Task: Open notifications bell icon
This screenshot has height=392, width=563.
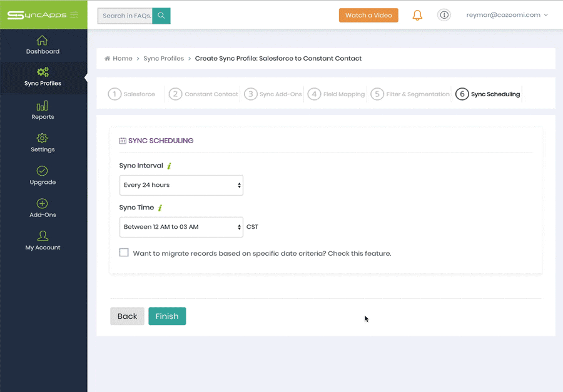Action: [417, 15]
